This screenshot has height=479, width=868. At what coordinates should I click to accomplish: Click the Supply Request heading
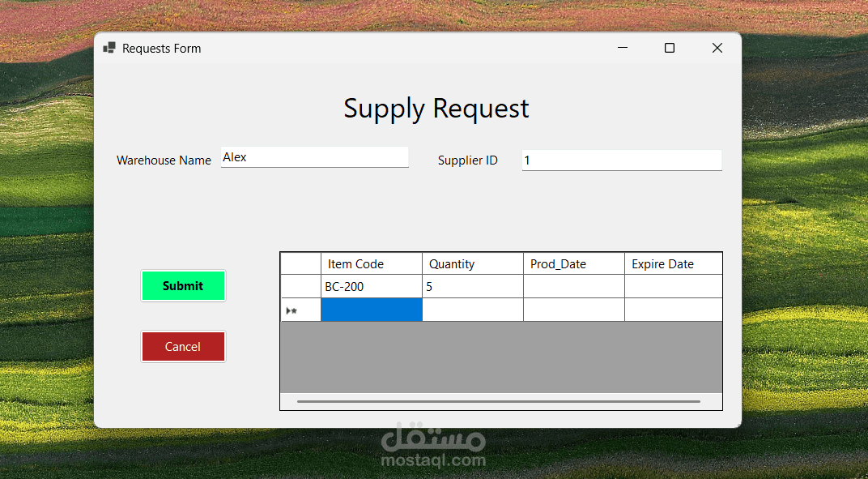(436, 109)
